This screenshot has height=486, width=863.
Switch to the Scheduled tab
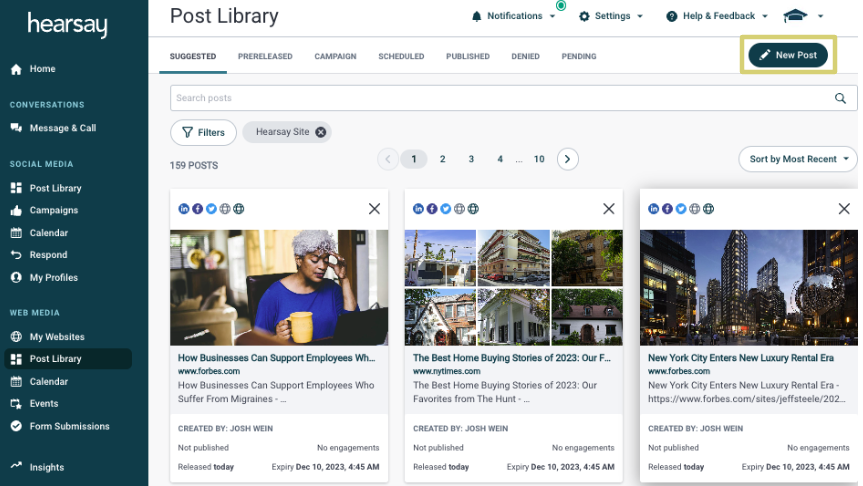[401, 56]
